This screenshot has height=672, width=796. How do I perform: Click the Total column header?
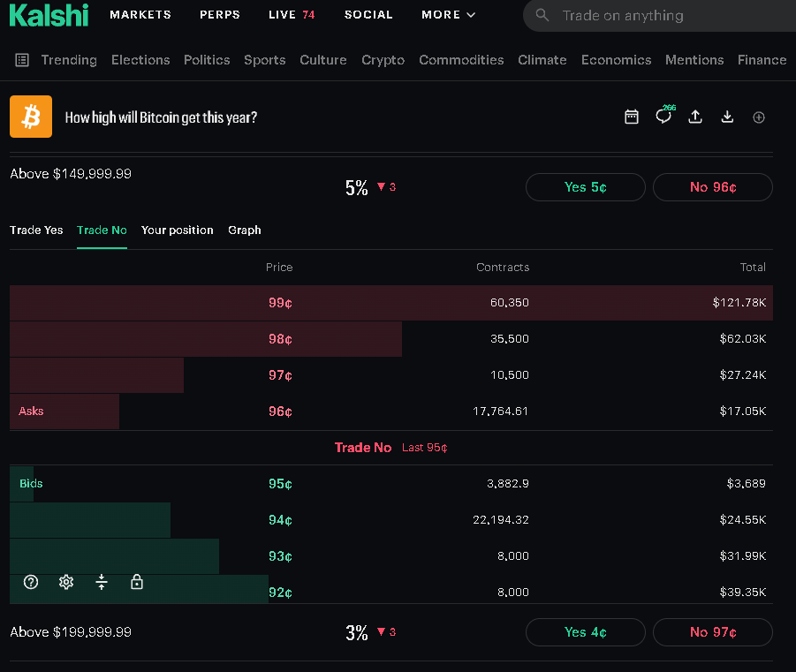click(753, 267)
